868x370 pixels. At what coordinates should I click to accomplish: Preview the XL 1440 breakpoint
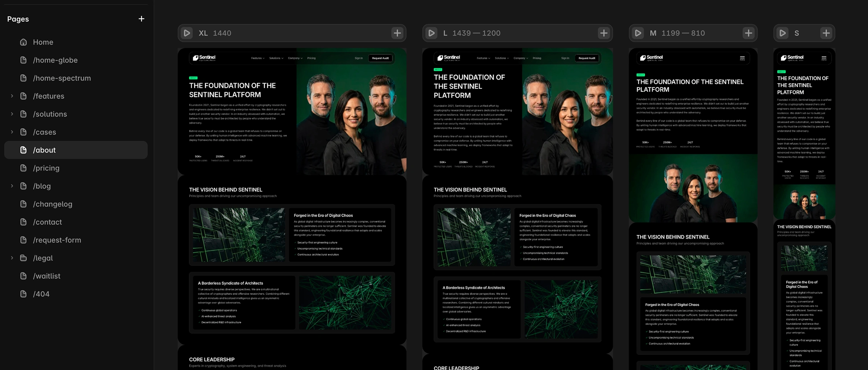click(x=187, y=33)
